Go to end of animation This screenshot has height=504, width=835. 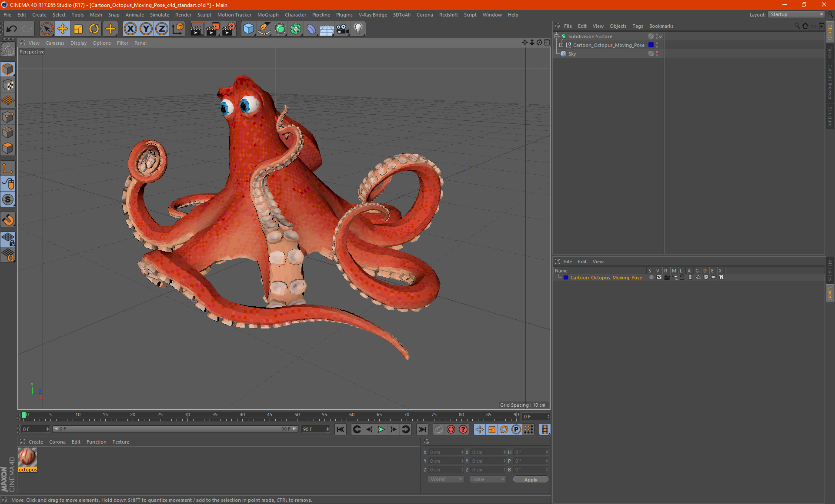pyautogui.click(x=422, y=429)
